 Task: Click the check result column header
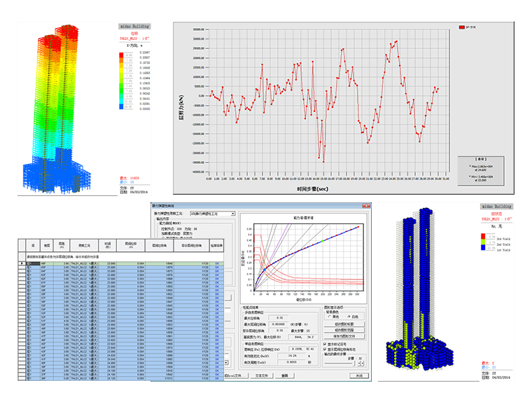coord(216,245)
